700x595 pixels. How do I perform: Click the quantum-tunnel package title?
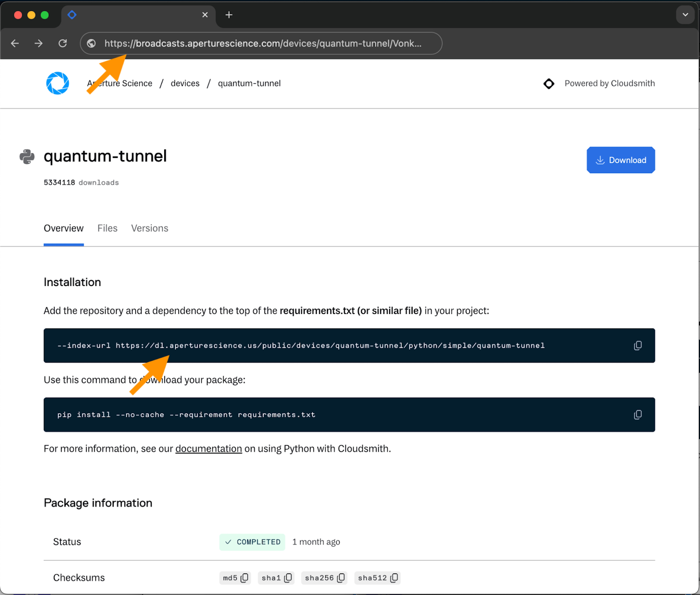click(x=105, y=156)
